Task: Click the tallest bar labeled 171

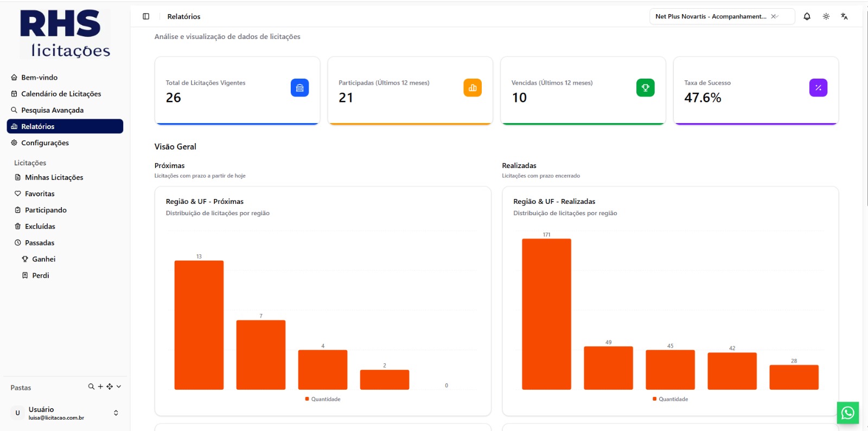Action: (x=546, y=314)
